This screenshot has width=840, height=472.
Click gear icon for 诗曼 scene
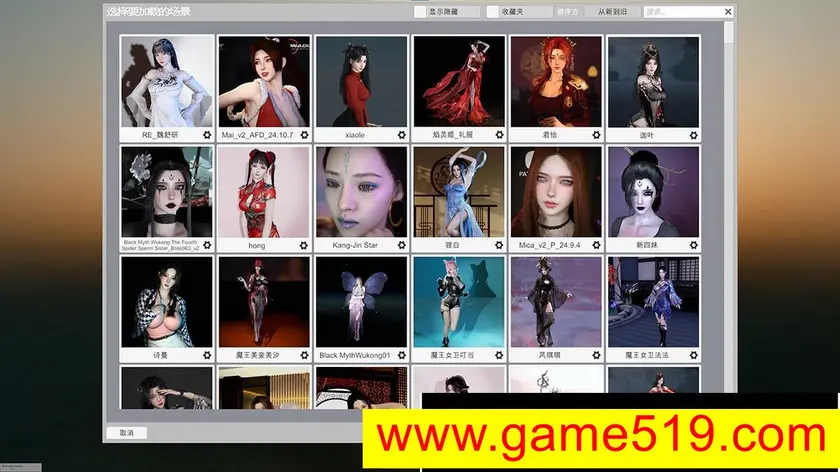click(x=207, y=355)
